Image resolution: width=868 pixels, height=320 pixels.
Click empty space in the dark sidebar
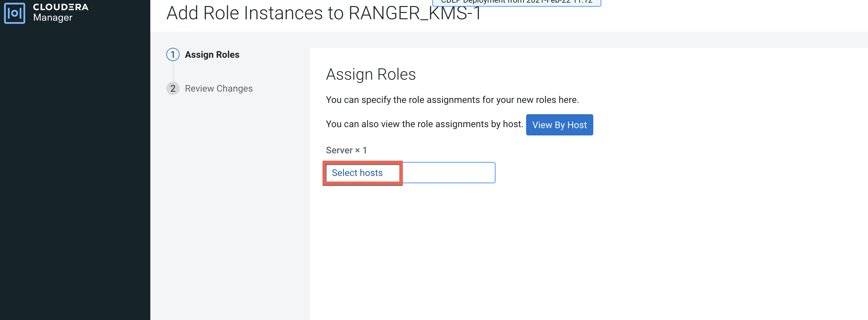[x=75, y=168]
